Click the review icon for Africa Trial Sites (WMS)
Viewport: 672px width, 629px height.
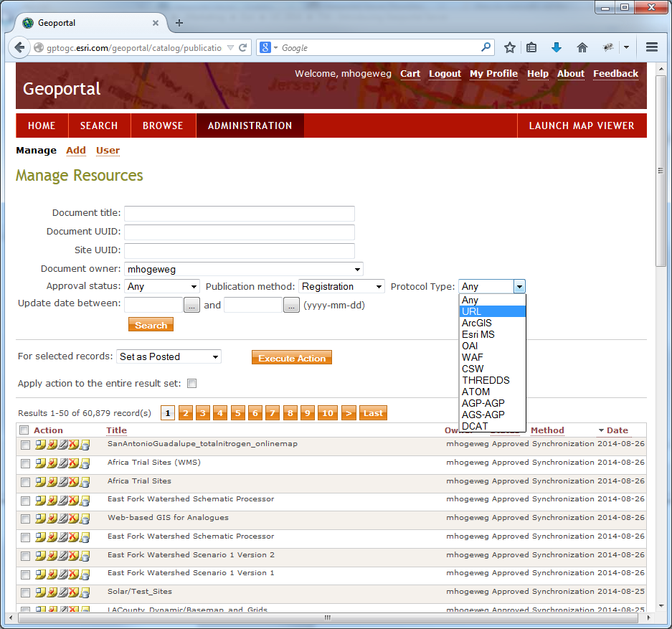click(x=52, y=463)
